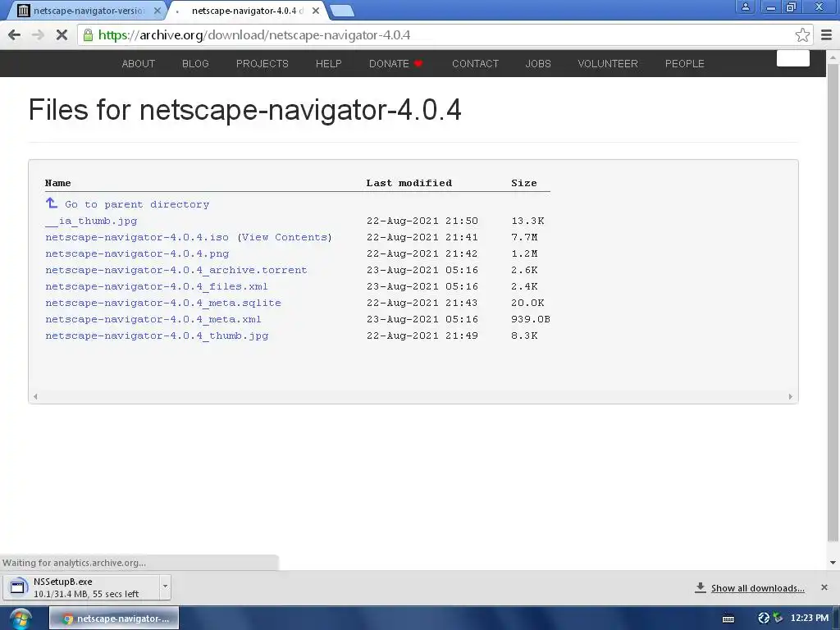Image resolution: width=840 pixels, height=630 pixels.
Task: Click Show all downloads link
Action: (x=757, y=588)
